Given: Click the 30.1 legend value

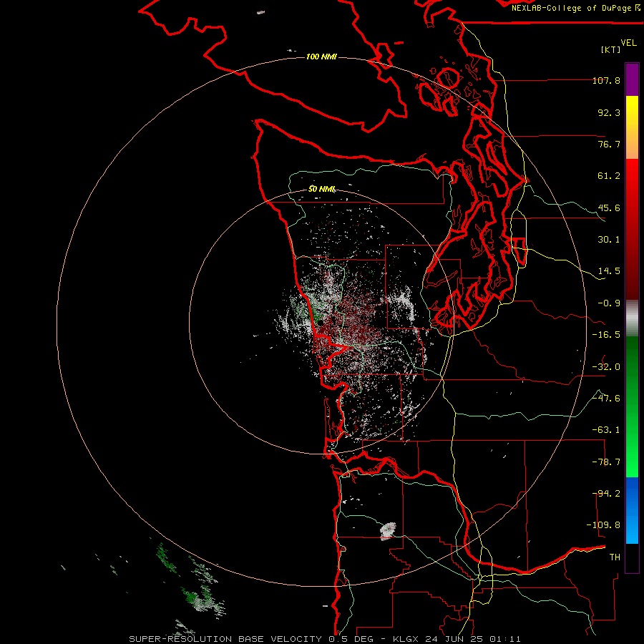Looking at the screenshot, I should (x=609, y=240).
